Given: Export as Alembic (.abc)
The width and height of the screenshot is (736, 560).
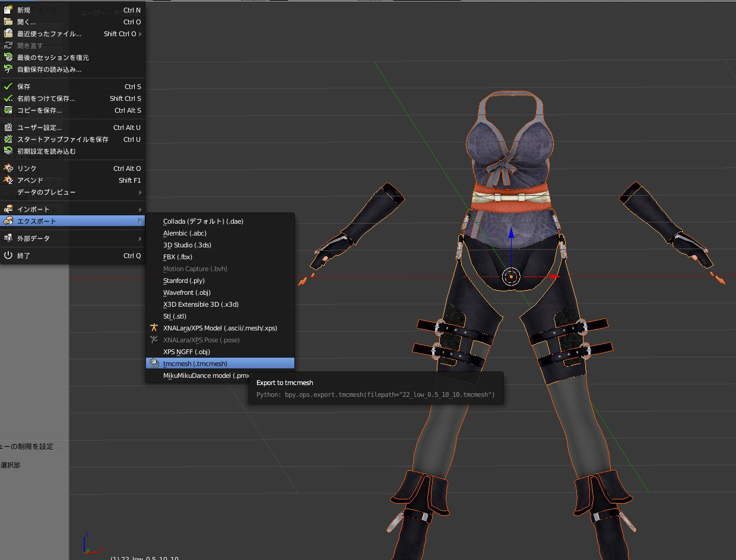Looking at the screenshot, I should [x=220, y=233].
